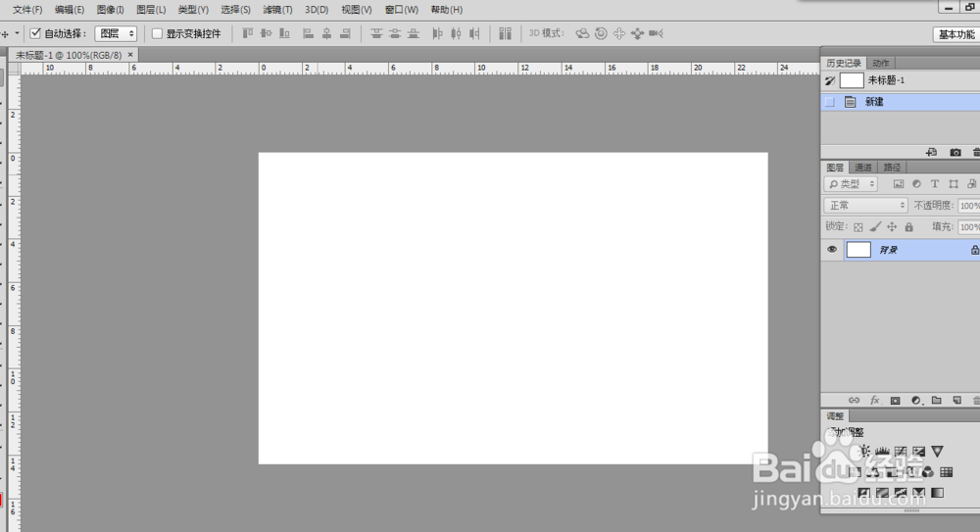Open the 图层 auto-select target dropdown
This screenshot has height=532, width=980.
coord(116,33)
